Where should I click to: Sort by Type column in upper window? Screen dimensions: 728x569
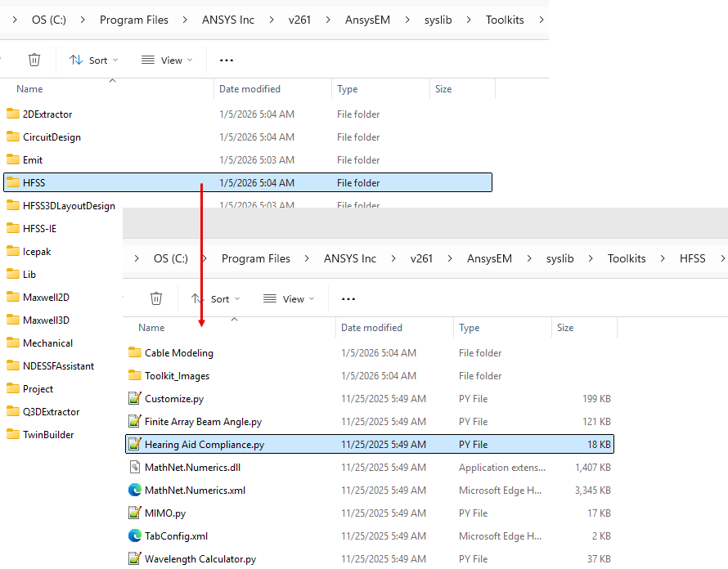click(x=348, y=88)
